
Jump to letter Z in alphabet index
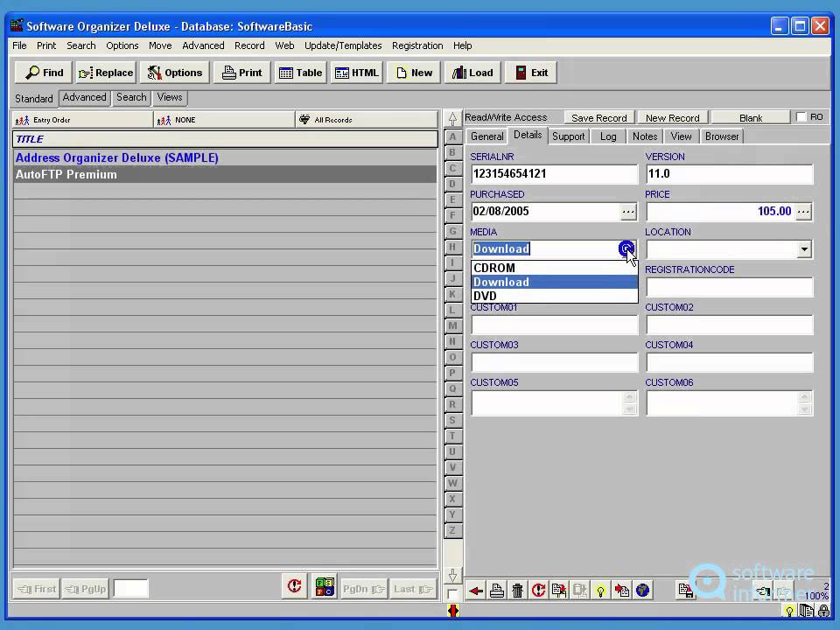tap(452, 530)
